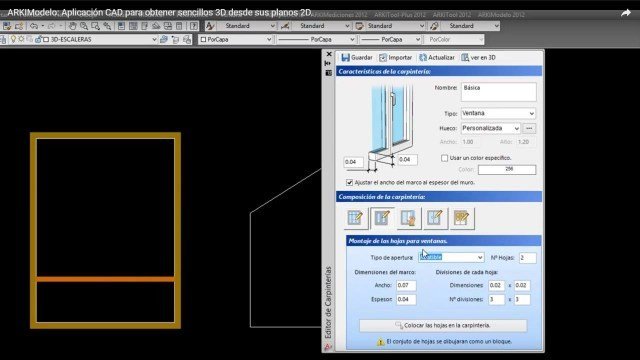Image resolution: width=640 pixels, height=360 pixels.
Task: Click the first 'Nº divisiones' field
Action: pyautogui.click(x=496, y=299)
